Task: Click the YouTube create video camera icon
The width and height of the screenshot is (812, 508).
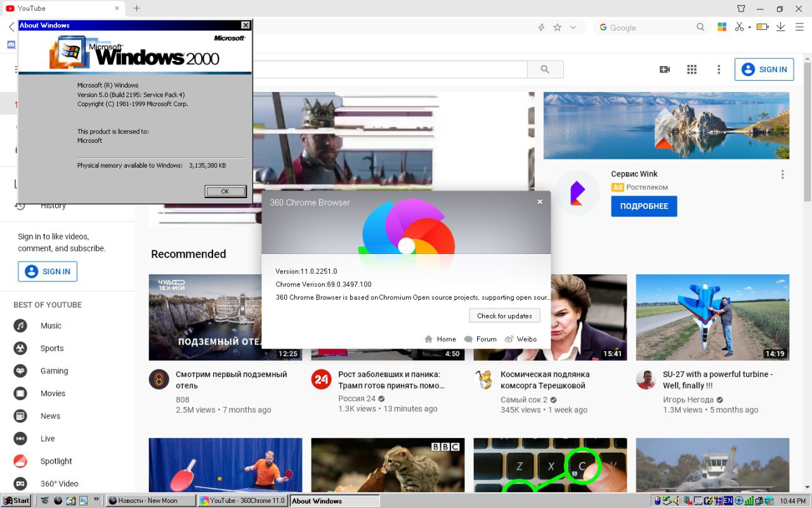Action: pyautogui.click(x=665, y=69)
